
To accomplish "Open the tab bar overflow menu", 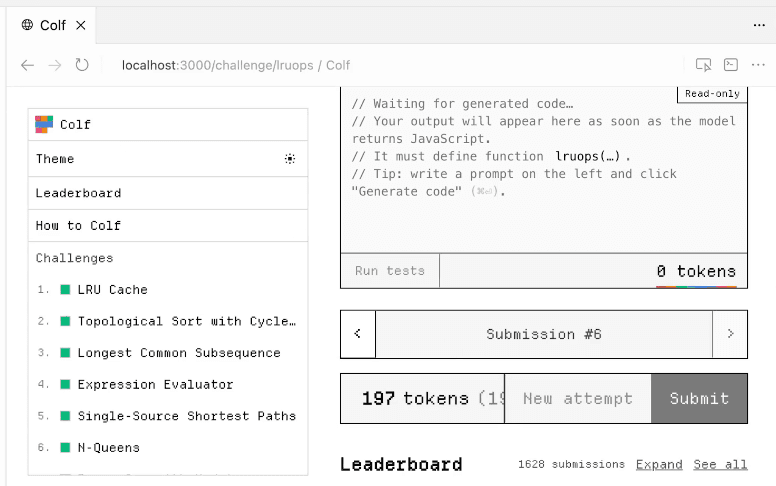I will coord(759,25).
